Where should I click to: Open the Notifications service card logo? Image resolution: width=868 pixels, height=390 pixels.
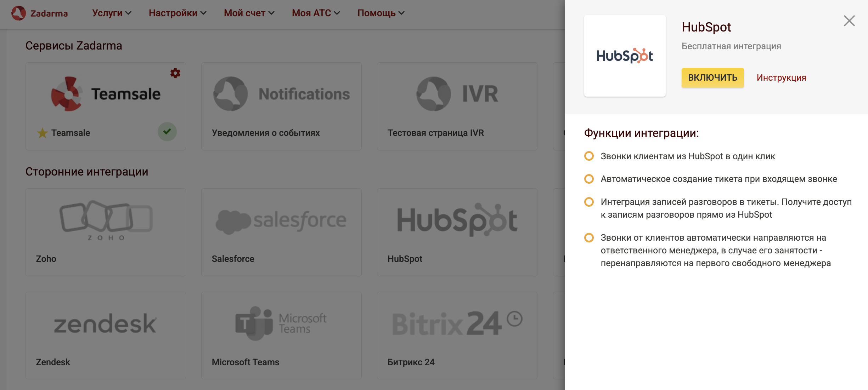pyautogui.click(x=281, y=94)
